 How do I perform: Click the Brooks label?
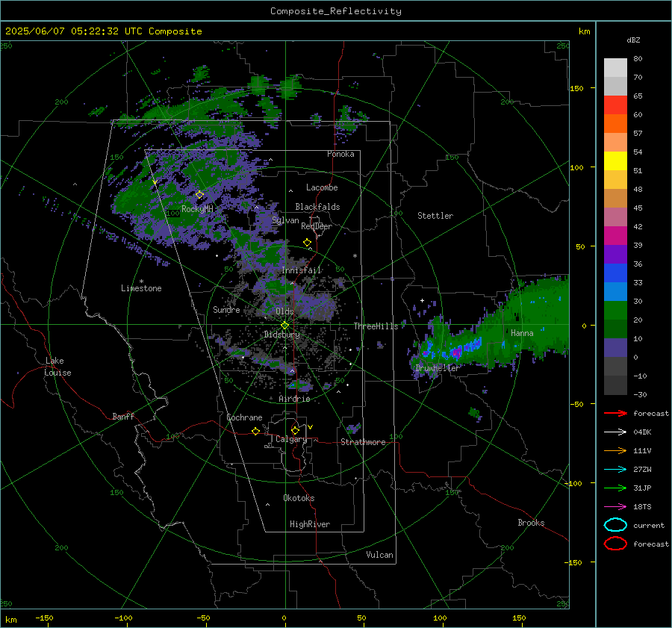531,523
